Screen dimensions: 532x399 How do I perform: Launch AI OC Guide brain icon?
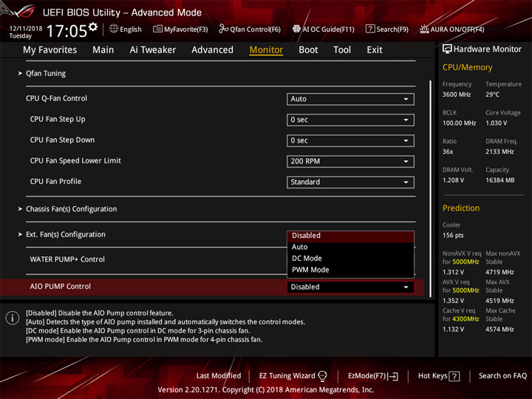(x=296, y=29)
